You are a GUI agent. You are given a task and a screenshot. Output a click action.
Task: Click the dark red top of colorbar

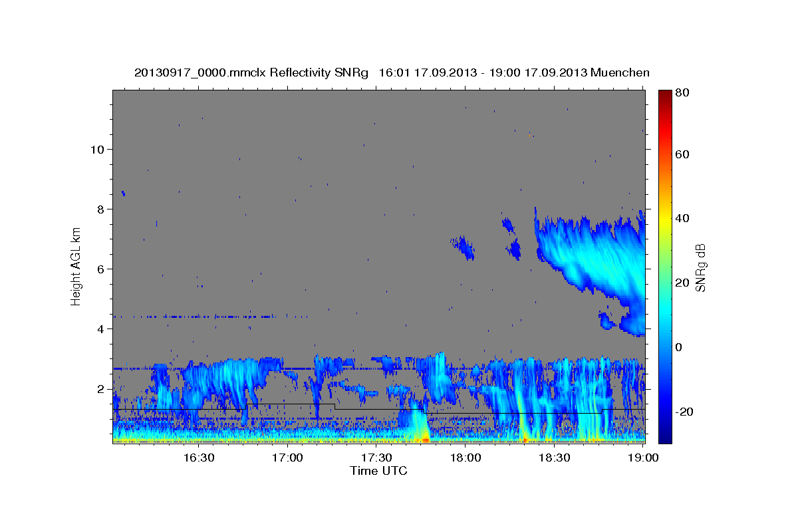tap(664, 94)
